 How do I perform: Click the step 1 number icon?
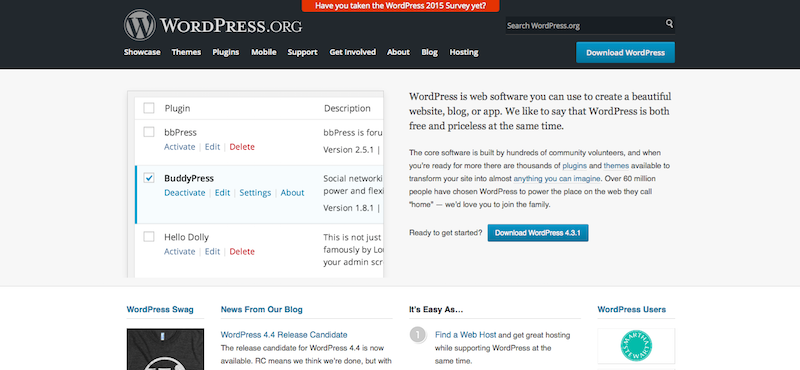tap(417, 335)
